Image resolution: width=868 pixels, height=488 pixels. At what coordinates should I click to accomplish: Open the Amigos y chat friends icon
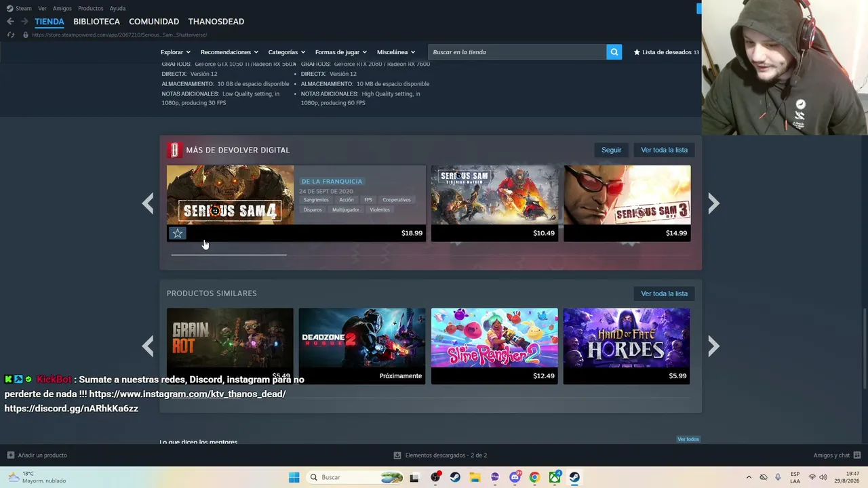pos(857,455)
